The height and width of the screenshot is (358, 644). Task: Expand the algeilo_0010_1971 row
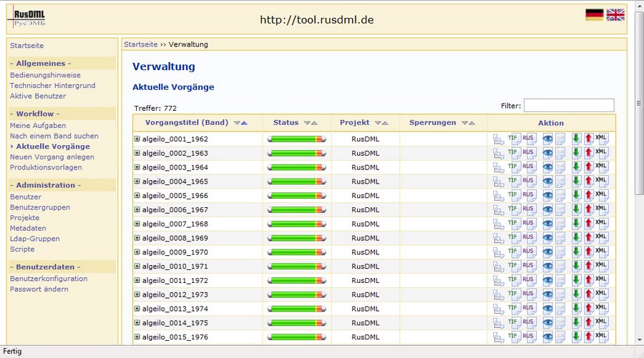pos(137,267)
